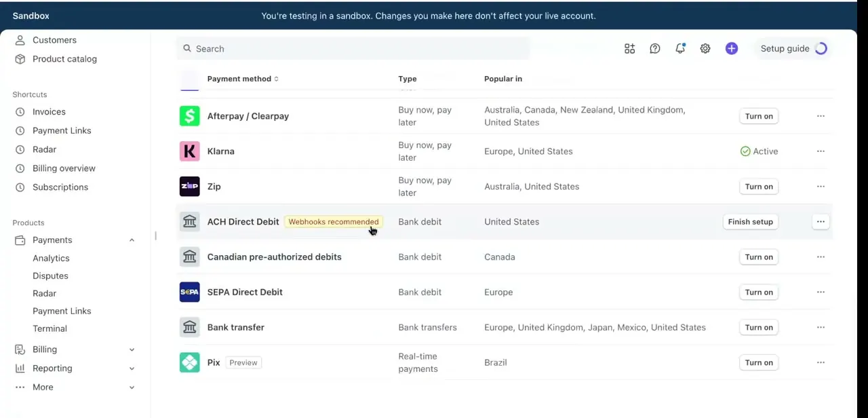This screenshot has height=418, width=868.
Task: Open Terminal under Payments
Action: coord(50,329)
